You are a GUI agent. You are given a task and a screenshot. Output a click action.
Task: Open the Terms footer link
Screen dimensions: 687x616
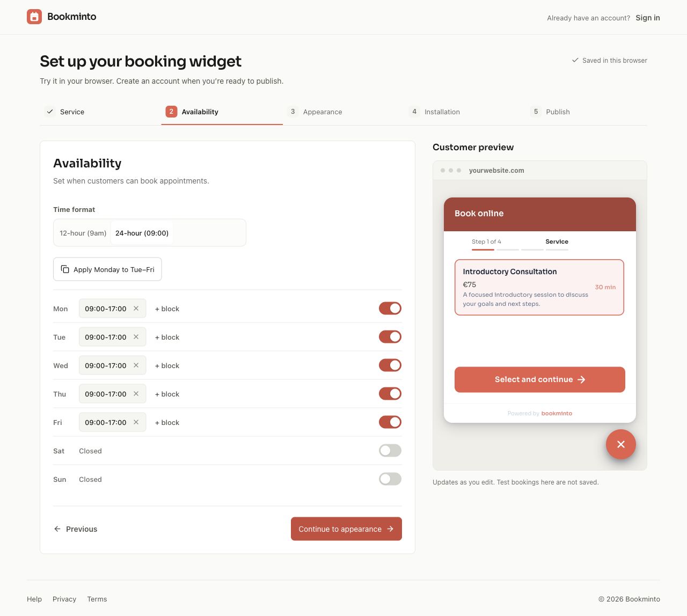[97, 599]
